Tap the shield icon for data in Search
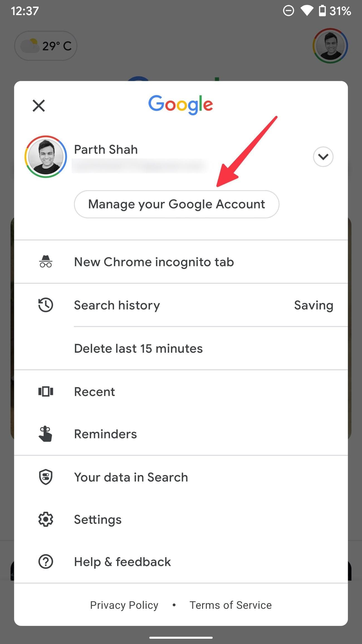 point(46,477)
